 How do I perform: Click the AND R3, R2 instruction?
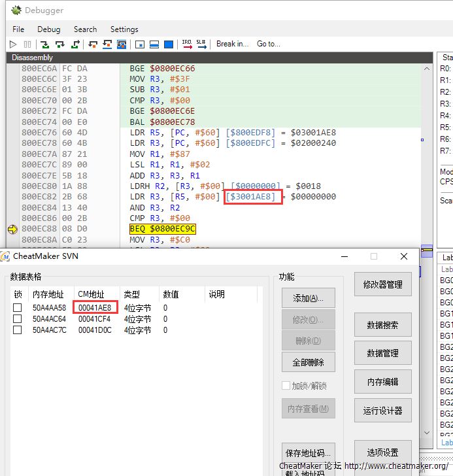[x=155, y=208]
